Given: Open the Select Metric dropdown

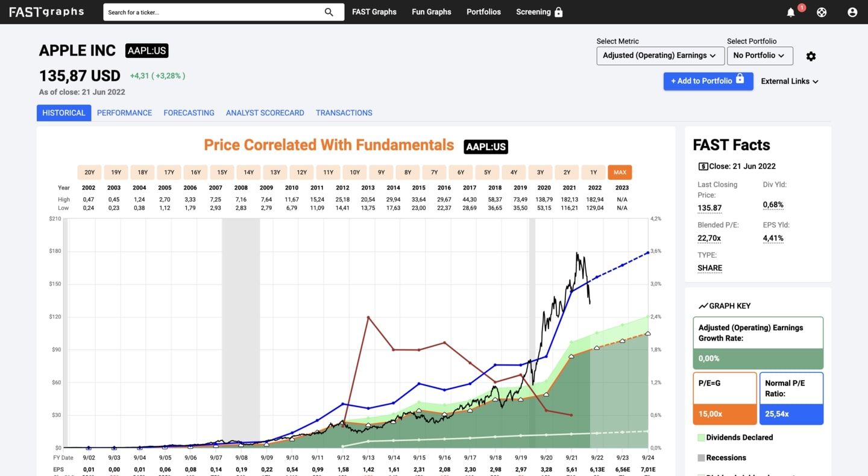Looking at the screenshot, I should click(660, 56).
